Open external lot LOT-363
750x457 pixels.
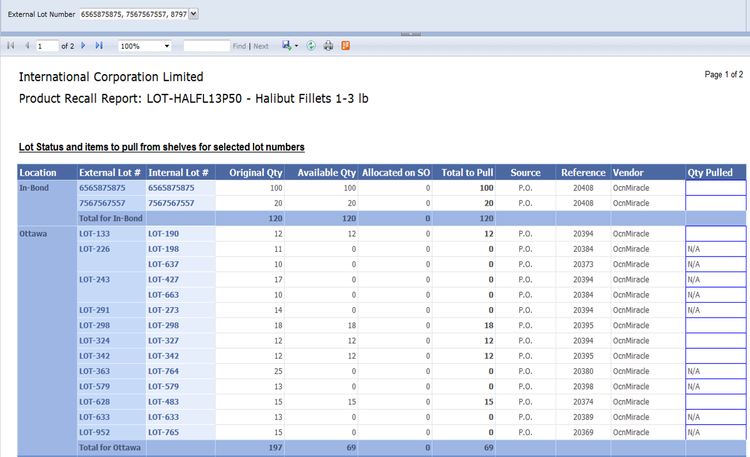[94, 371]
